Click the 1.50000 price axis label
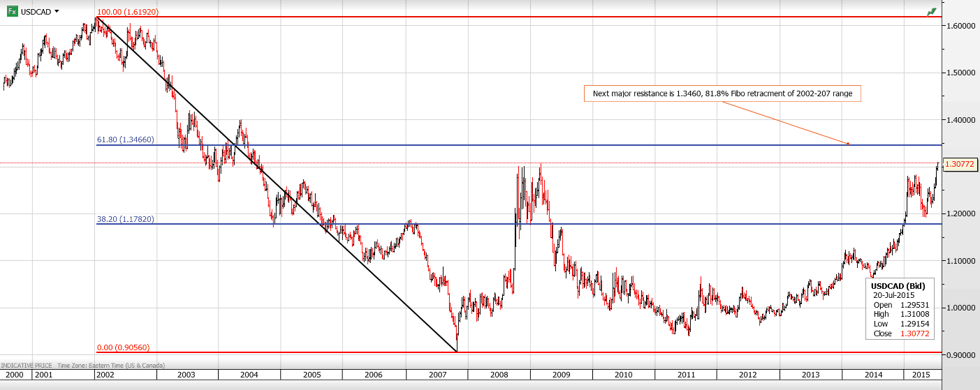The width and height of the screenshot is (980, 390). click(x=961, y=73)
